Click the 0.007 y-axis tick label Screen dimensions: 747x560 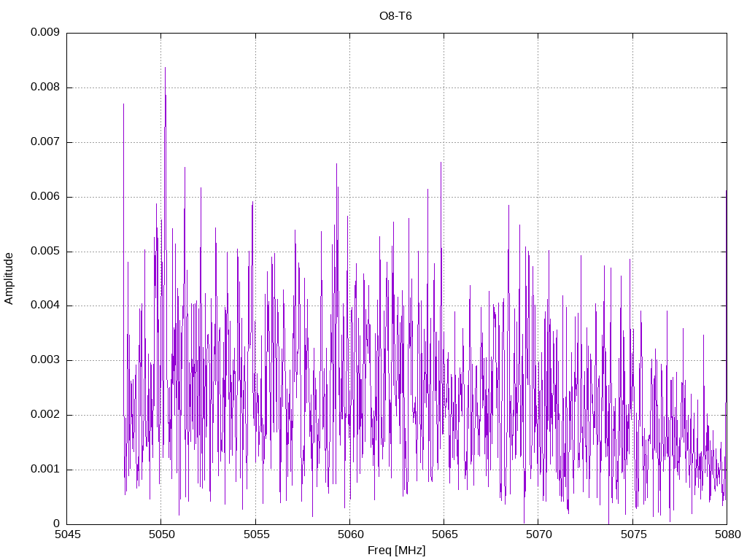[x=45, y=142]
